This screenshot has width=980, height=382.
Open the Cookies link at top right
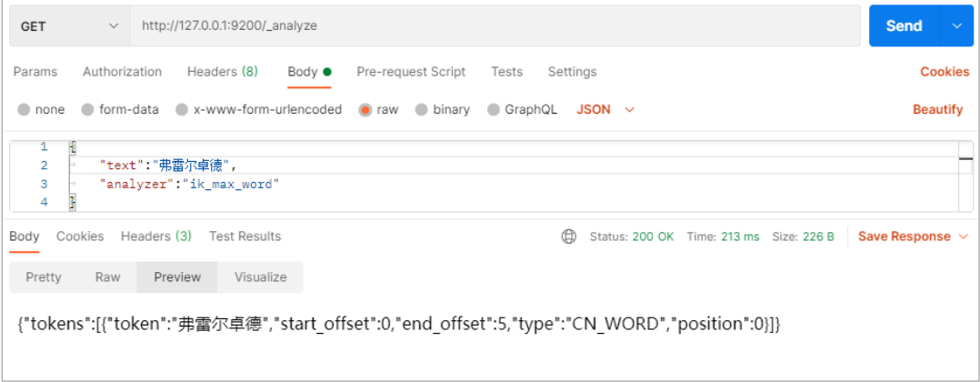pos(945,72)
